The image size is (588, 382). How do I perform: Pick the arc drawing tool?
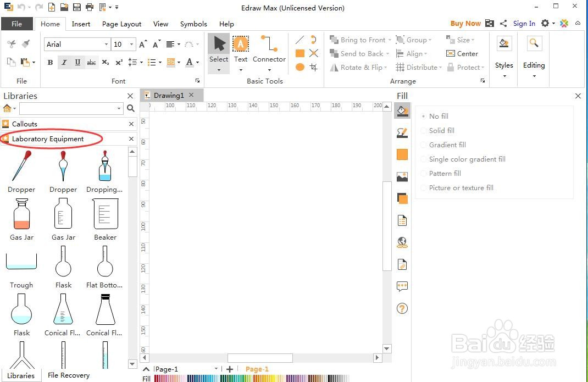[313, 40]
